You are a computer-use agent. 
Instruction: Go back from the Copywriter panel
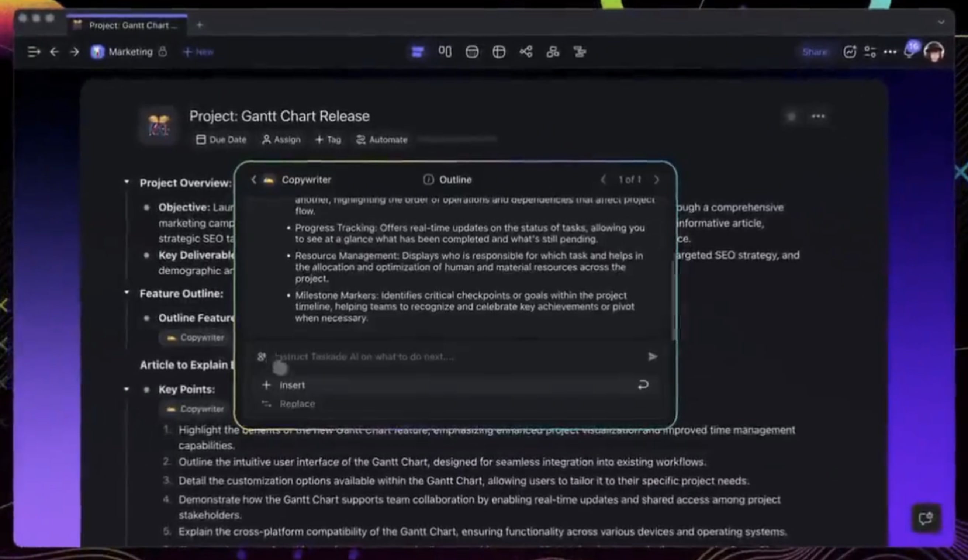pos(253,180)
